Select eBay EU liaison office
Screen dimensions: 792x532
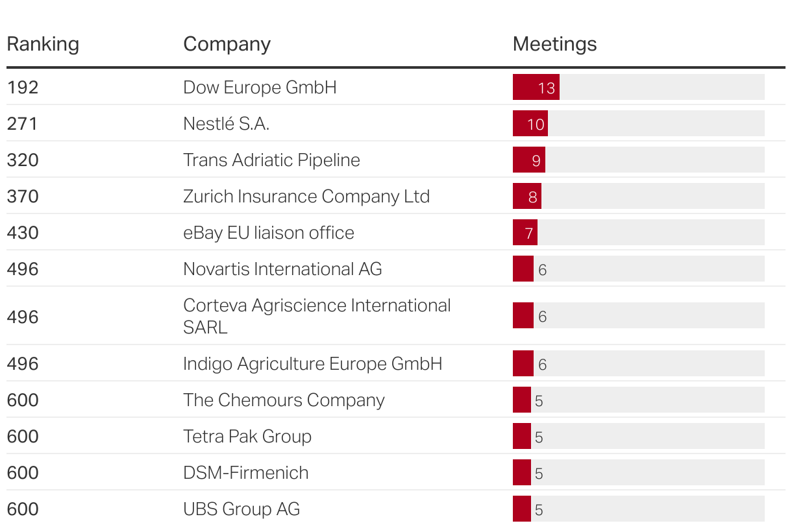269,232
